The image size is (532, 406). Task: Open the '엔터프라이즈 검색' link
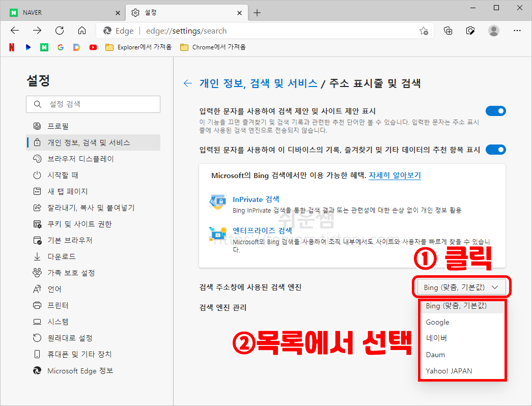pos(262,230)
